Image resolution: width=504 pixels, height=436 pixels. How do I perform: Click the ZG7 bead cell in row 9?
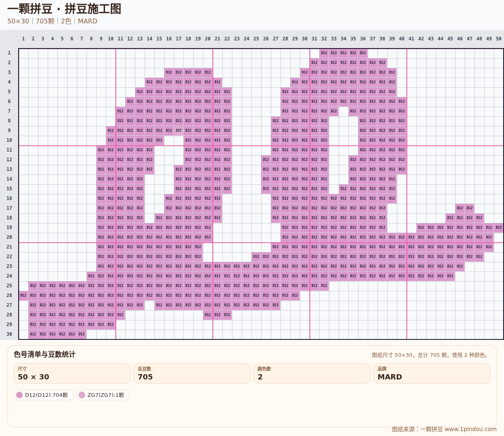pos(179,131)
